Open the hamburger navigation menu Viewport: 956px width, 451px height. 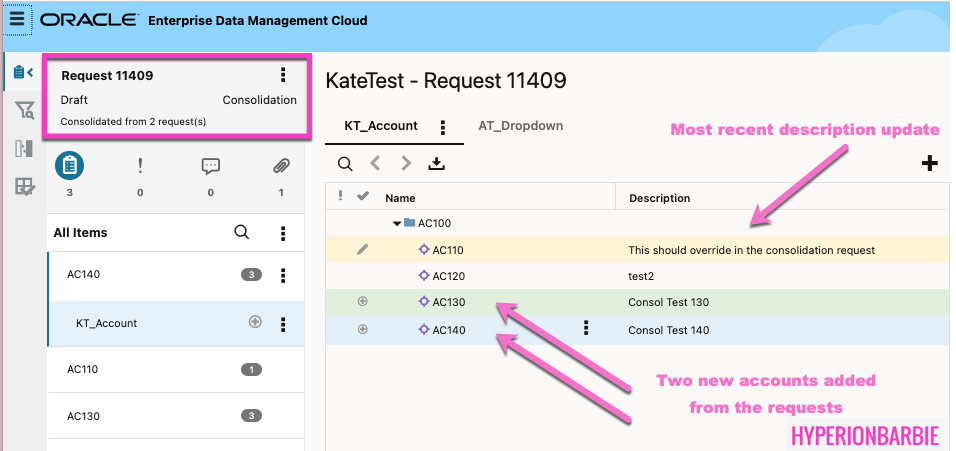18,20
